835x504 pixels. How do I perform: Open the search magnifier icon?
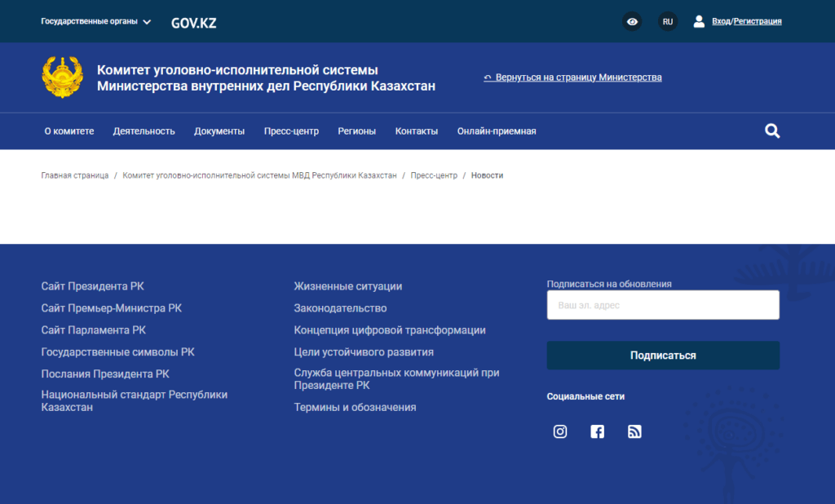772,131
